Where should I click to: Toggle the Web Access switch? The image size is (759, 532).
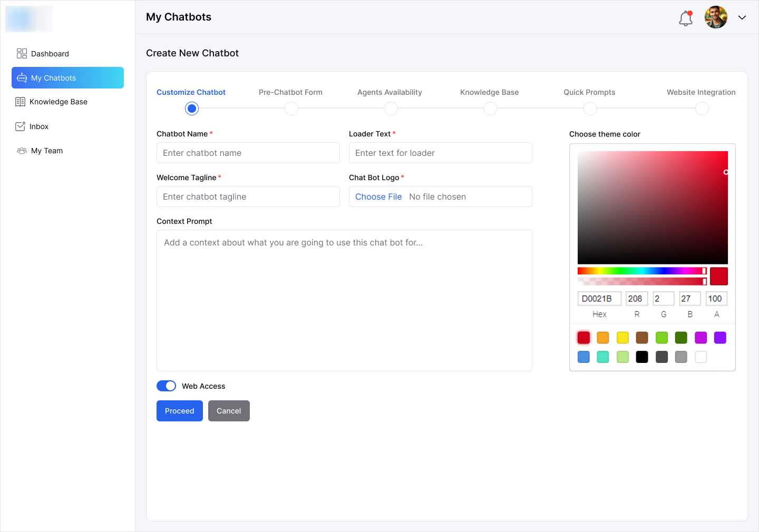point(167,386)
